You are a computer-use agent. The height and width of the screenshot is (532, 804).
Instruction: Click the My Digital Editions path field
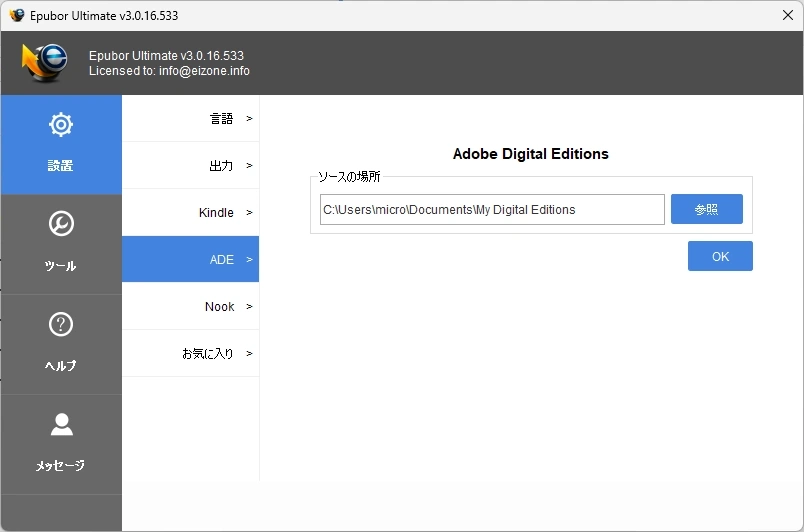click(x=492, y=210)
